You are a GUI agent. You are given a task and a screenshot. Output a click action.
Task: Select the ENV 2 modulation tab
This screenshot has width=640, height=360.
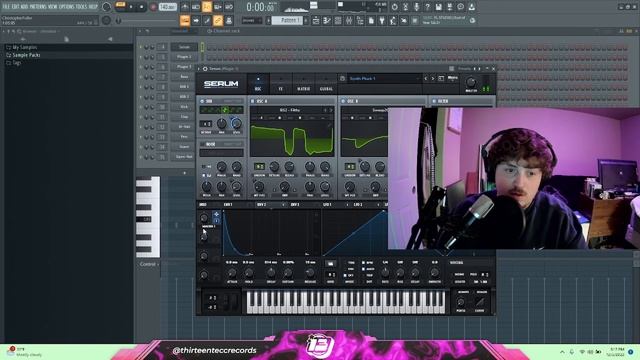click(261, 204)
